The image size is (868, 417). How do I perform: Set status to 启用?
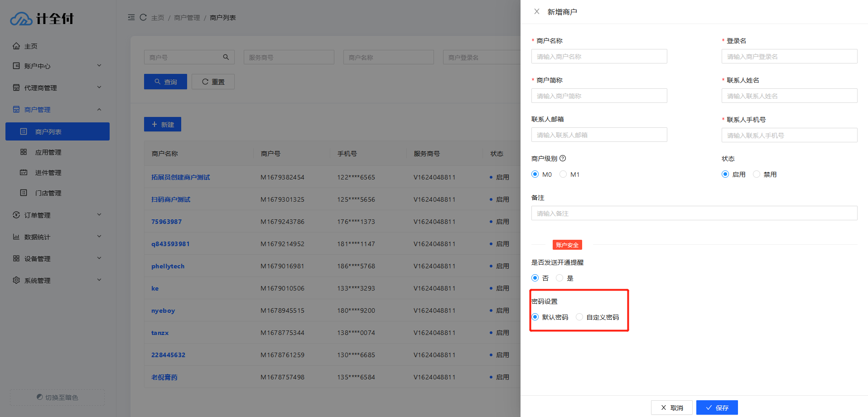(x=725, y=174)
